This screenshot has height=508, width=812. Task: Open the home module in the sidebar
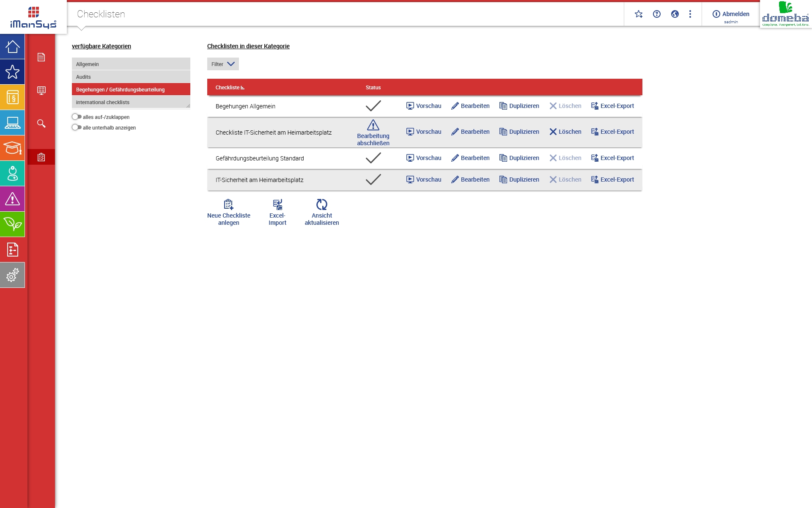(12, 47)
